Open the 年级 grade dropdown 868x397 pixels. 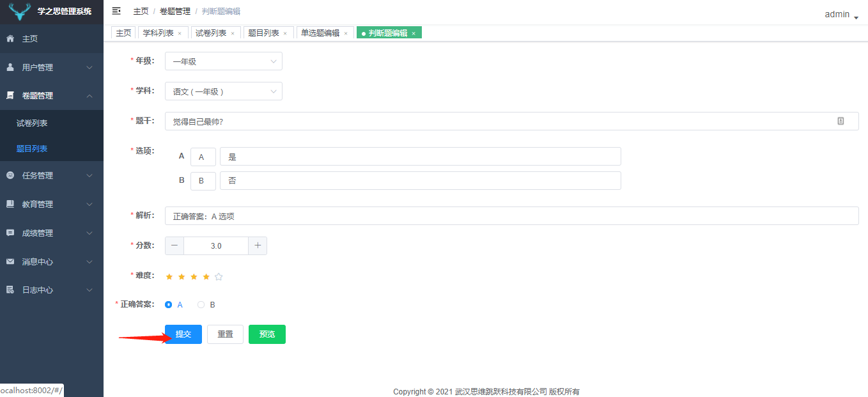(x=223, y=61)
